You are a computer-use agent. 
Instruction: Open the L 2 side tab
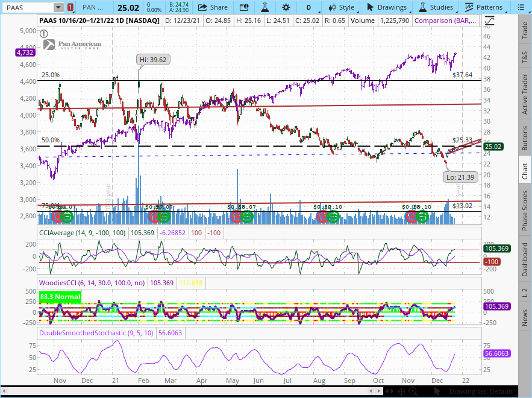(525, 292)
